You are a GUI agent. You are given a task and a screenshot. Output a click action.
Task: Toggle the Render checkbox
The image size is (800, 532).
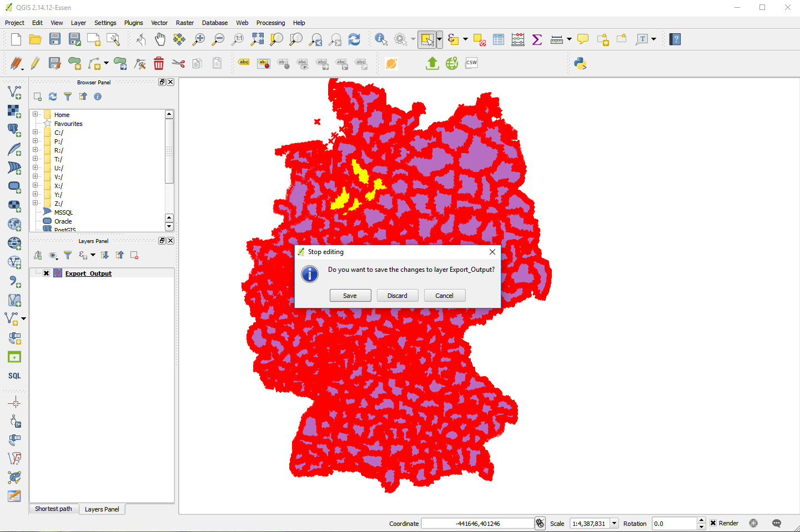point(713,523)
